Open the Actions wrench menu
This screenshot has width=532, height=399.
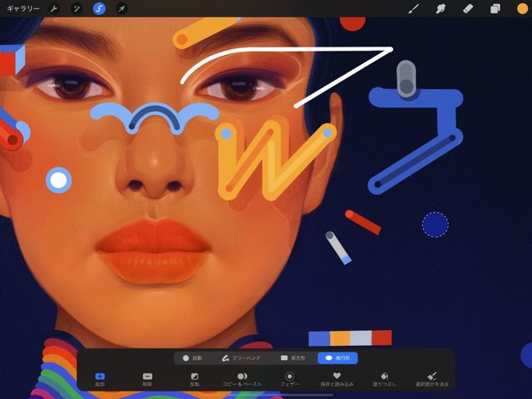point(54,8)
